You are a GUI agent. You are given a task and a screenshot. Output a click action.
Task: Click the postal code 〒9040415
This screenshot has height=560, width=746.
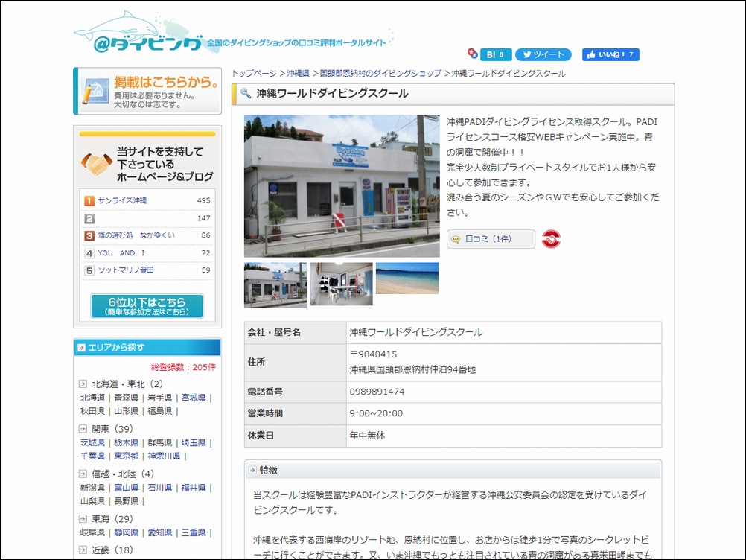pos(373,354)
